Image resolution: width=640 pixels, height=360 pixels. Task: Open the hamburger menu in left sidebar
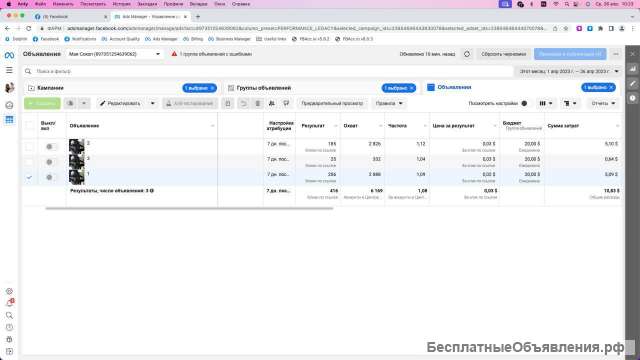[x=9, y=70]
